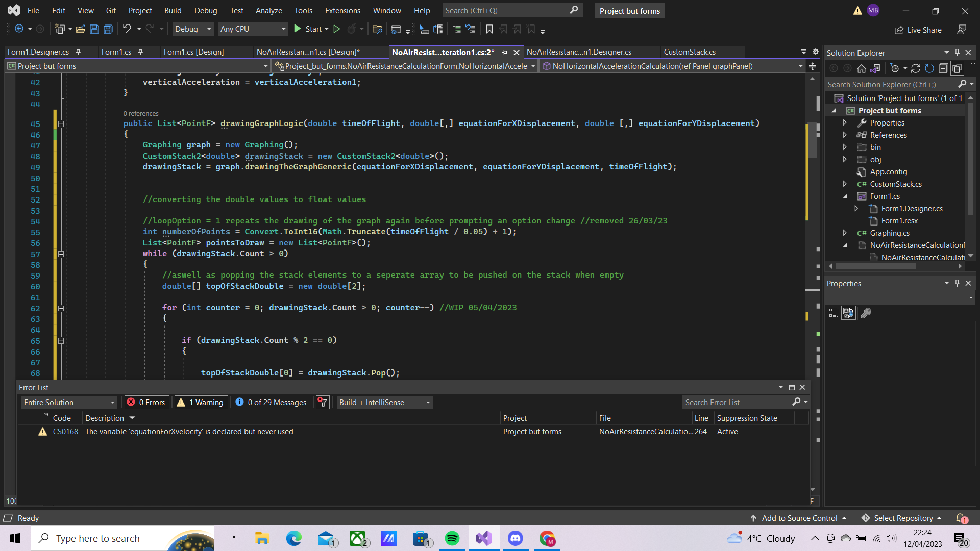Click the Undo arrow in the toolbar
980x551 pixels.
coord(127,29)
